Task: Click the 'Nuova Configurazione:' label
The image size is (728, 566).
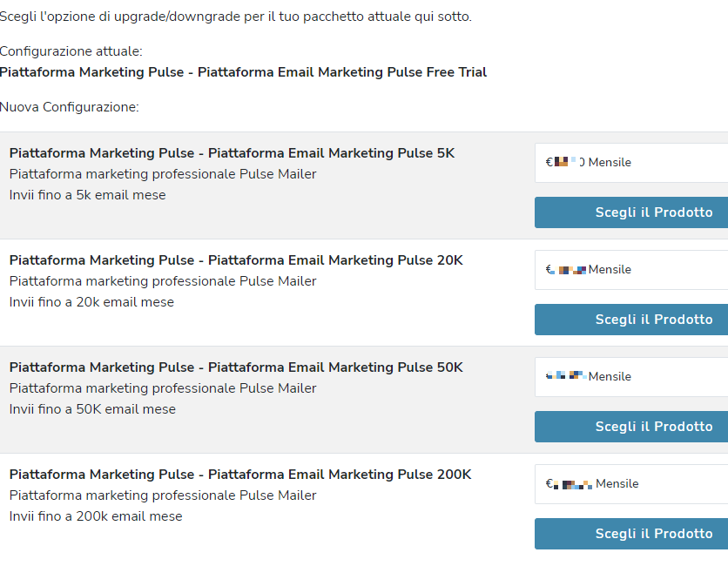Action: [69, 107]
